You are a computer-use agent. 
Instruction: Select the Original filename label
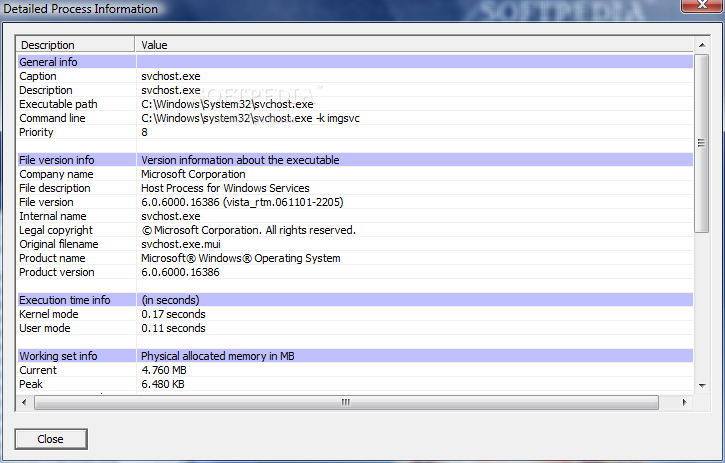[x=59, y=244]
